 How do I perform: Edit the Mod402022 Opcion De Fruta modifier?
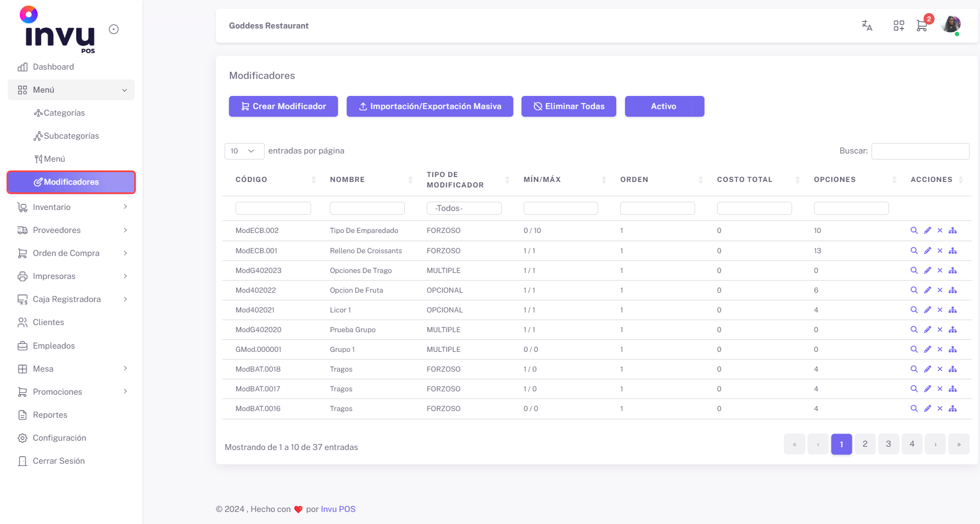tap(927, 290)
